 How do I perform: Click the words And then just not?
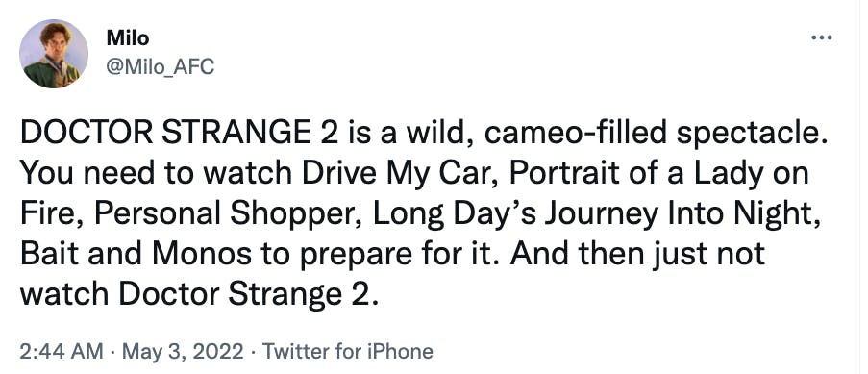[637, 255]
